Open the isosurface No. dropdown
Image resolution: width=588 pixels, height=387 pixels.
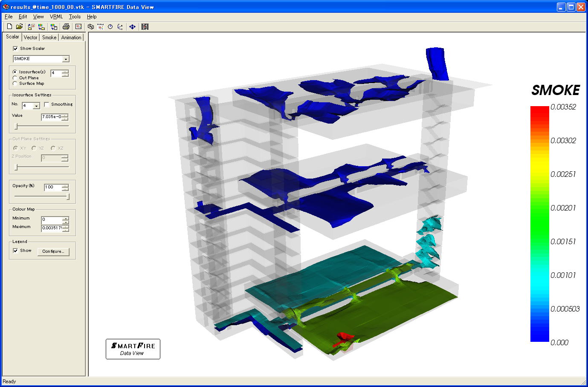36,106
